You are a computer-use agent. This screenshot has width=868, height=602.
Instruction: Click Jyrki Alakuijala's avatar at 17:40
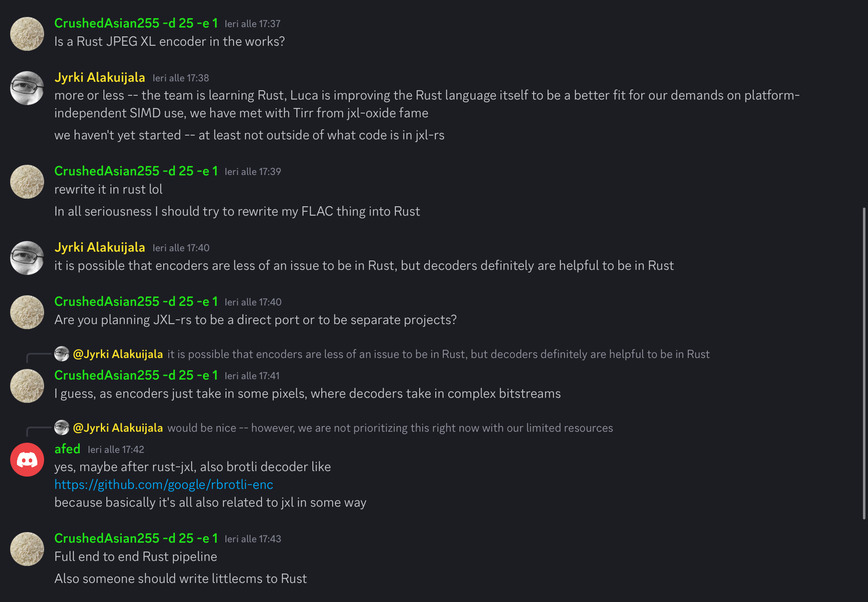[27, 258]
